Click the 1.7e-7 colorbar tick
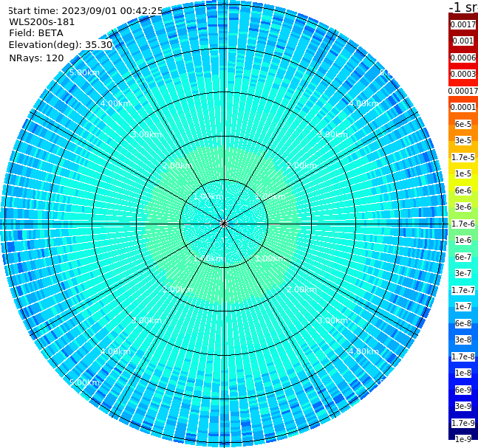478x448 pixels. [x=463, y=290]
